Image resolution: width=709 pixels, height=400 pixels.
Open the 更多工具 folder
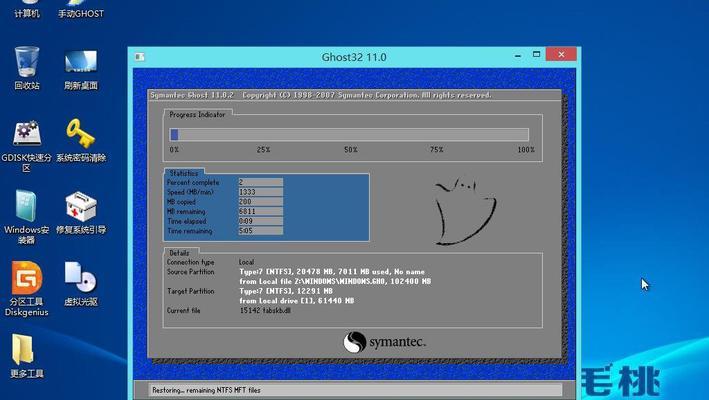pos(27,356)
